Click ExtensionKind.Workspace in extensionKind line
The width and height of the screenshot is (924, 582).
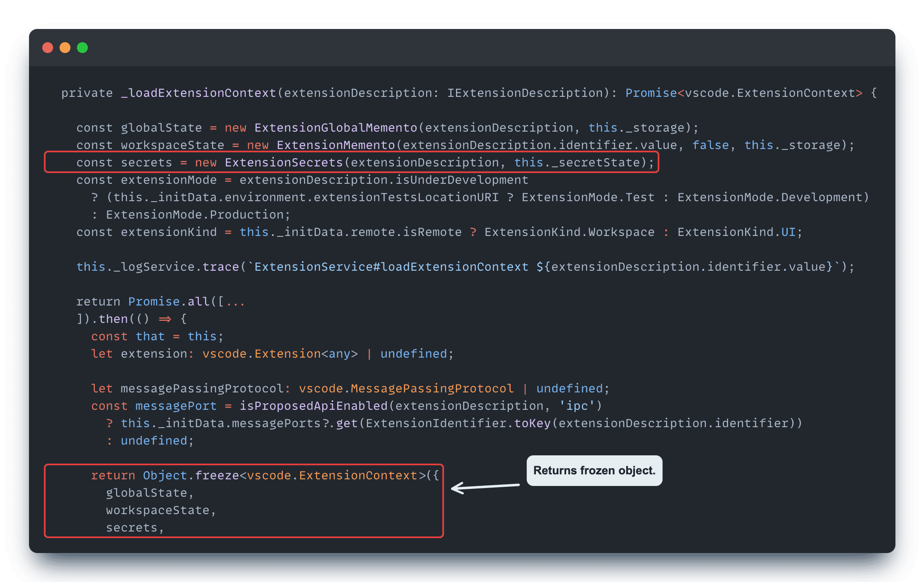[x=569, y=232]
